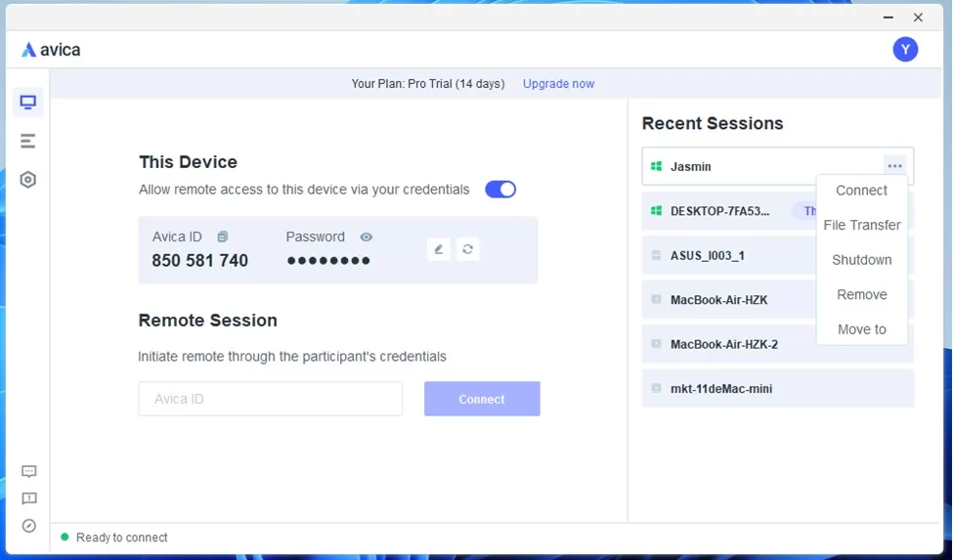This screenshot has height=560, width=953.
Task: Open the device list sidebar icon
Action: coord(28,141)
